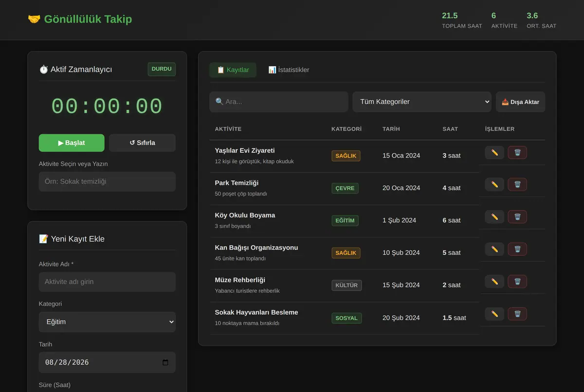The image size is (584, 392).
Task: Click the EĞİTİM category tag
Action: [x=345, y=221]
